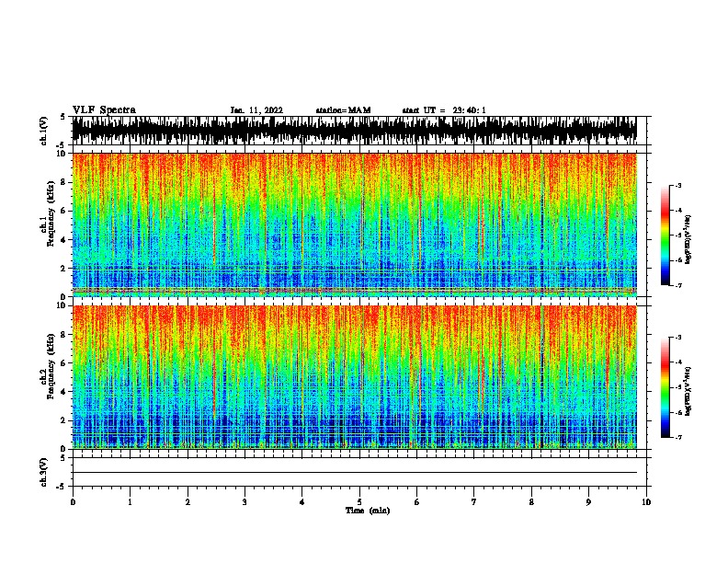Click the ch.2 colorbar log(PSD) unit label

(688, 392)
